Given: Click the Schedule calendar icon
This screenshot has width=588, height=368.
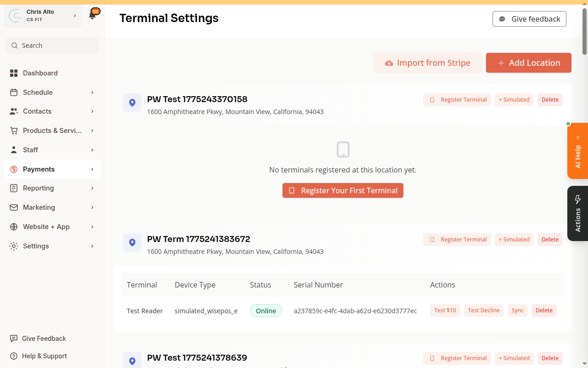Looking at the screenshot, I should (14, 92).
